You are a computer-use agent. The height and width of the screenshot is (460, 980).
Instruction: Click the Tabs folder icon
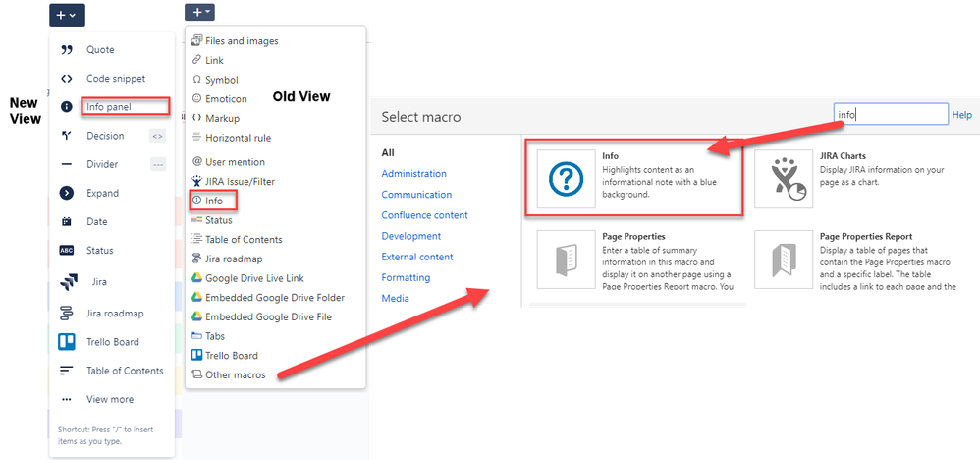(196, 336)
